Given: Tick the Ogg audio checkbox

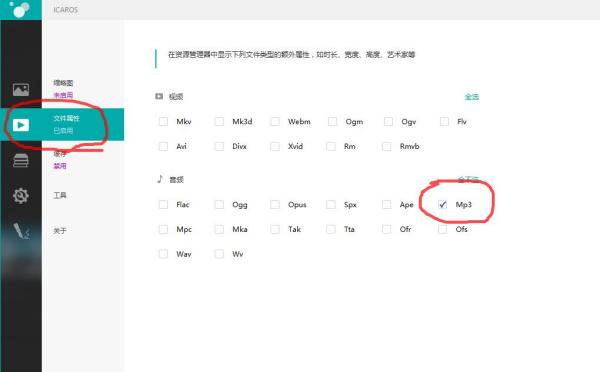Looking at the screenshot, I should click(x=219, y=205).
